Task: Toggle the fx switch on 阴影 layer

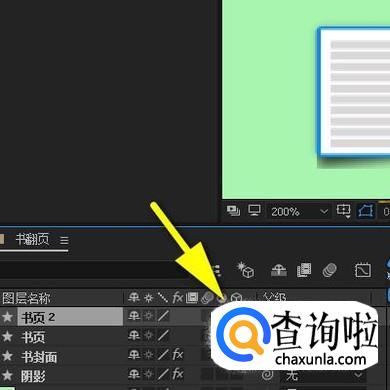Action: 178,374
